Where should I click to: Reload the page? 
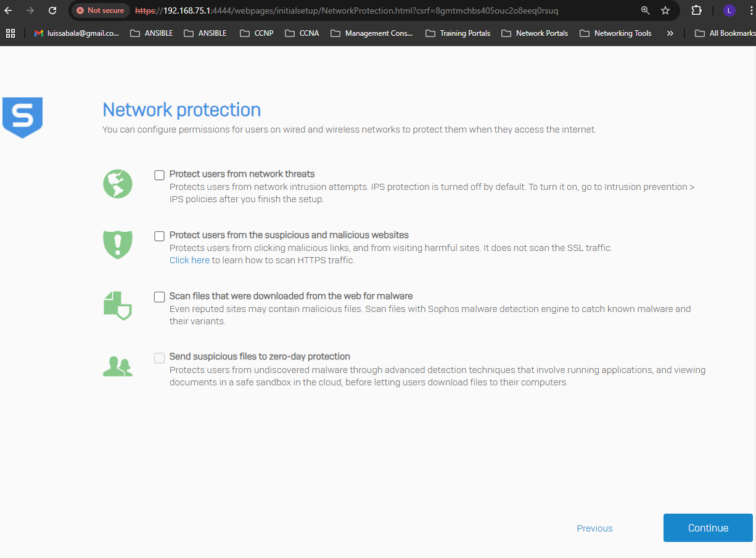[52, 10]
